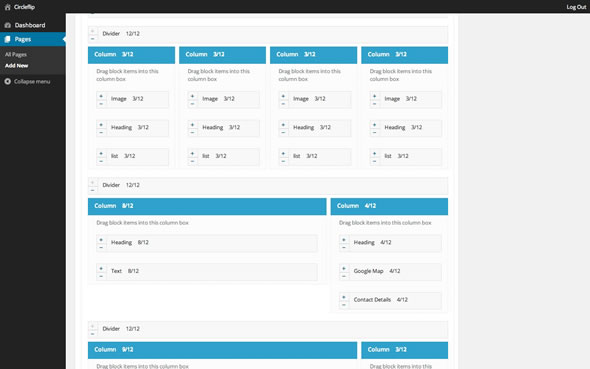Select leftmost Column 3/12 header in top row
This screenshot has width=590, height=369.
(131, 55)
